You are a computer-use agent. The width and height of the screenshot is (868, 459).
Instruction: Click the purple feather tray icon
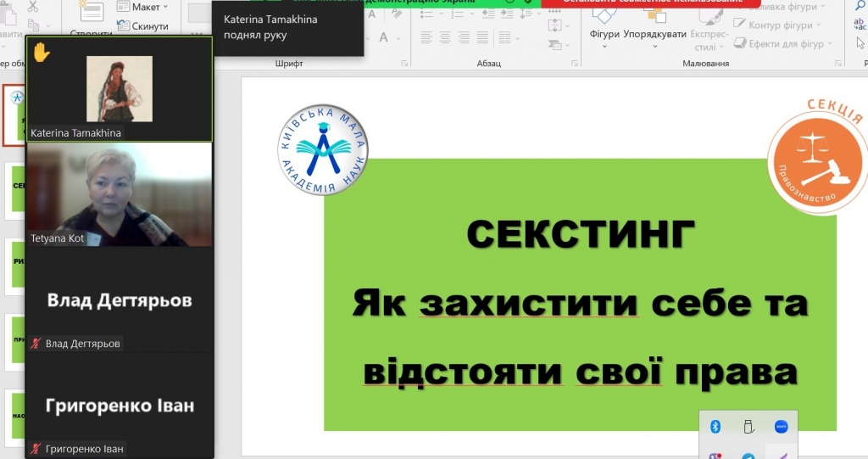pyautogui.click(x=781, y=456)
